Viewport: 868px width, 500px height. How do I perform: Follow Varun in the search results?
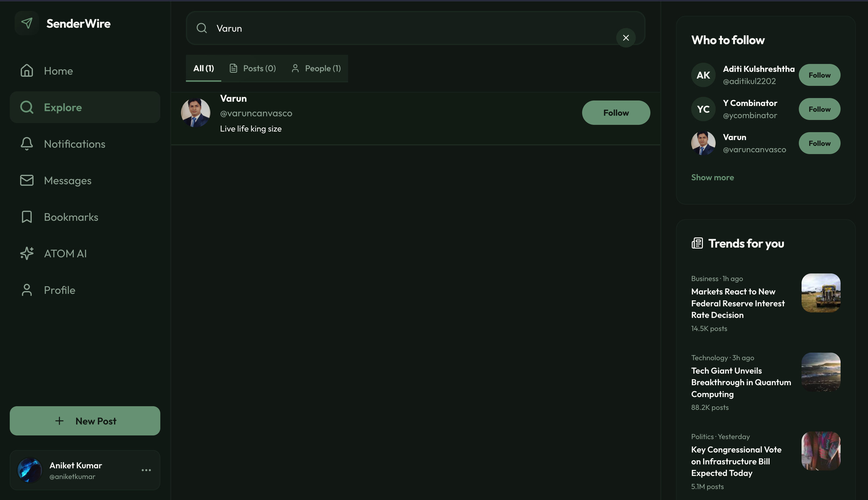click(616, 113)
